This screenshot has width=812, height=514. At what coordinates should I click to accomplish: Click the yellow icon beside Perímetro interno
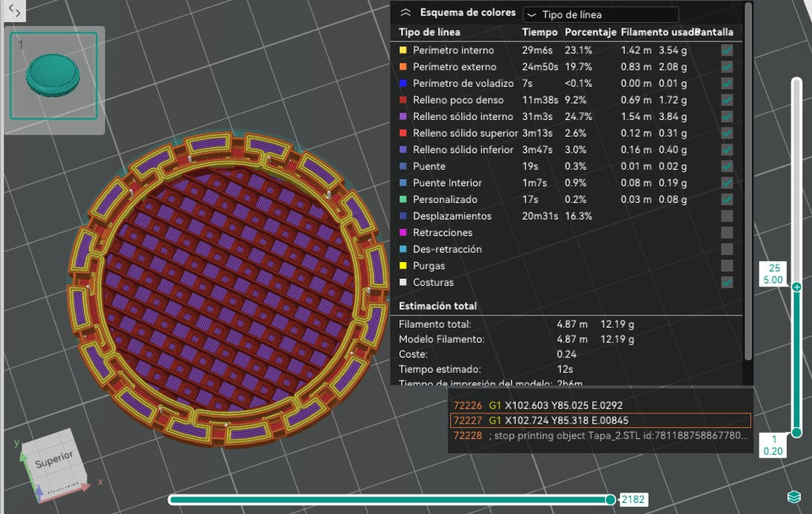pyautogui.click(x=403, y=50)
